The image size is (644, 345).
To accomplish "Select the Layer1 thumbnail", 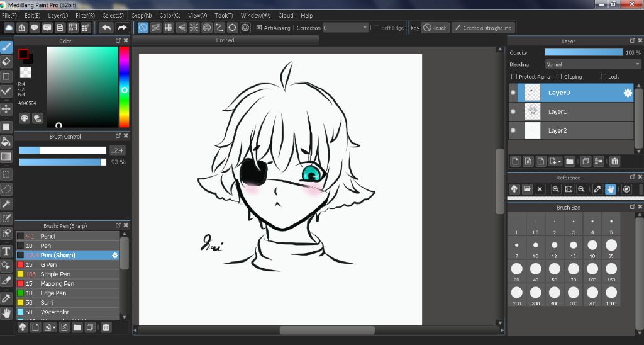I will pyautogui.click(x=533, y=112).
